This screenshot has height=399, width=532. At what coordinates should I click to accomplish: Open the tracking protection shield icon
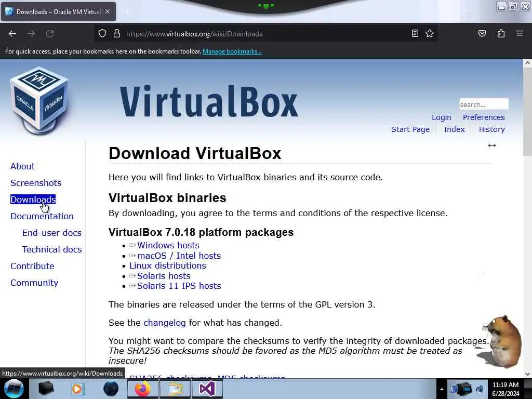(x=102, y=34)
